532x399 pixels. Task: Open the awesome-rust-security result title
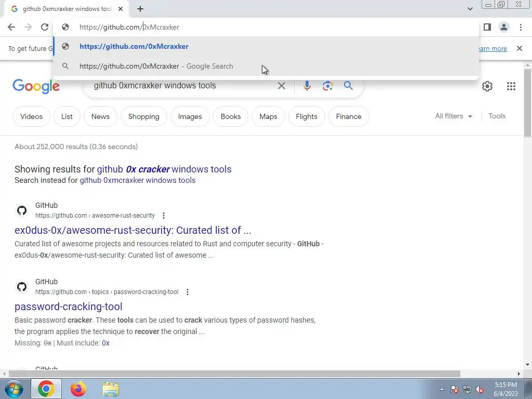pyautogui.click(x=133, y=230)
